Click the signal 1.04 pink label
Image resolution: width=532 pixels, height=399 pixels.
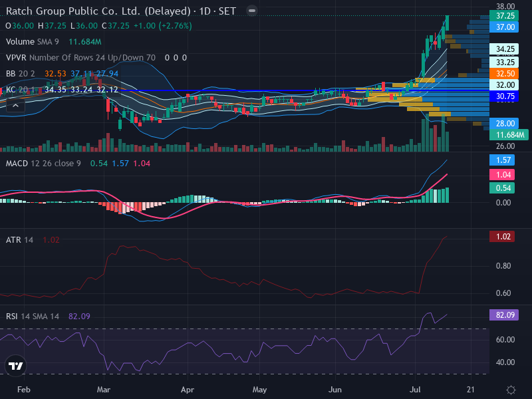(502, 174)
